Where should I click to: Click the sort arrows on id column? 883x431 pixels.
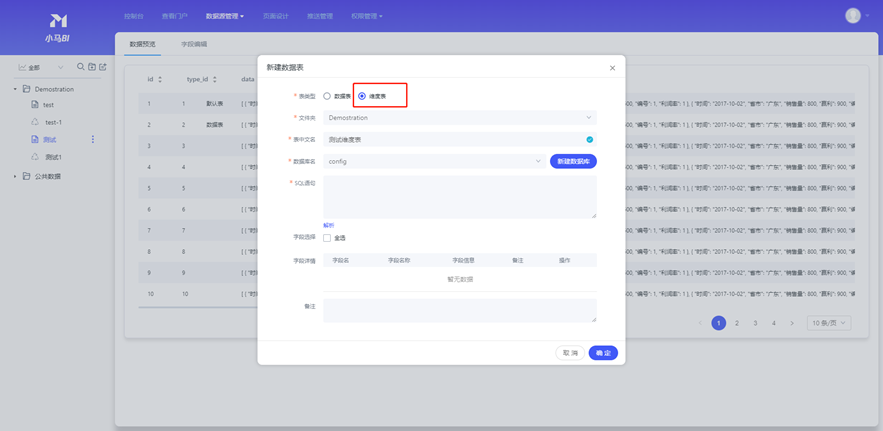point(160,79)
